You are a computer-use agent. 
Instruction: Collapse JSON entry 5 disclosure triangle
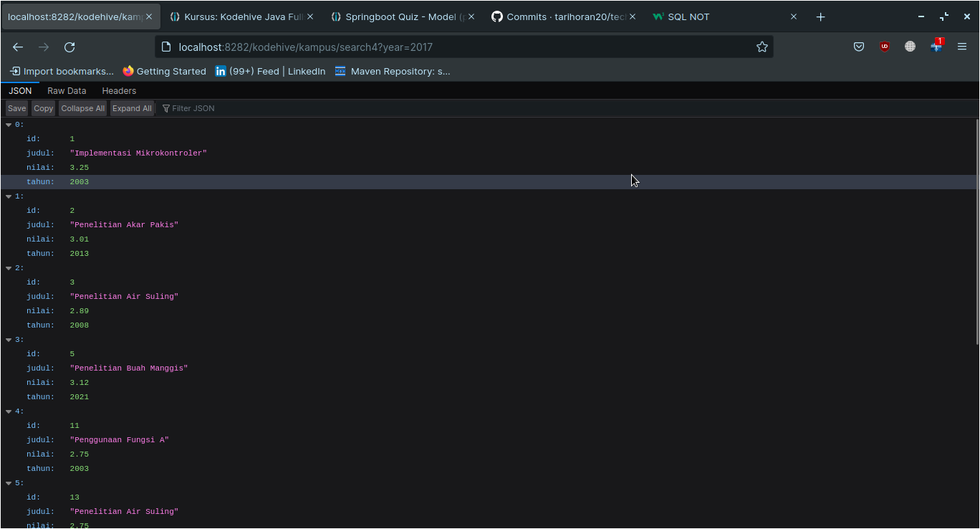(9, 482)
